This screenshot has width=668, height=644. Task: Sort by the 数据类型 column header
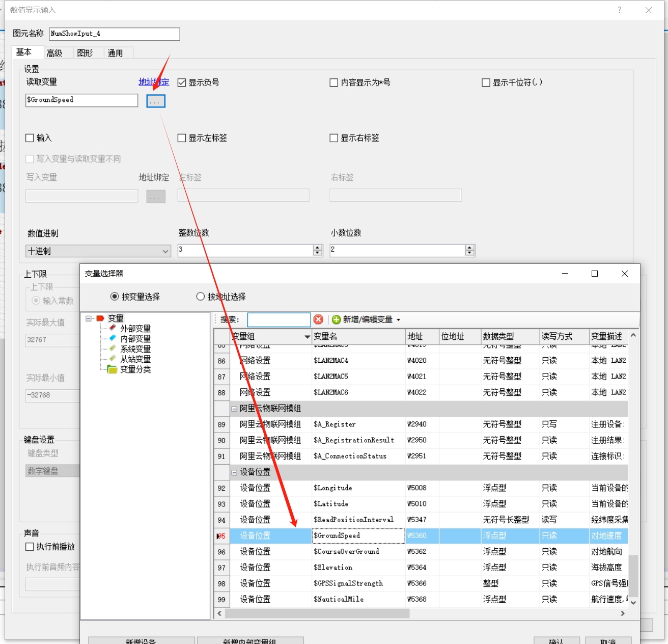pyautogui.click(x=510, y=336)
